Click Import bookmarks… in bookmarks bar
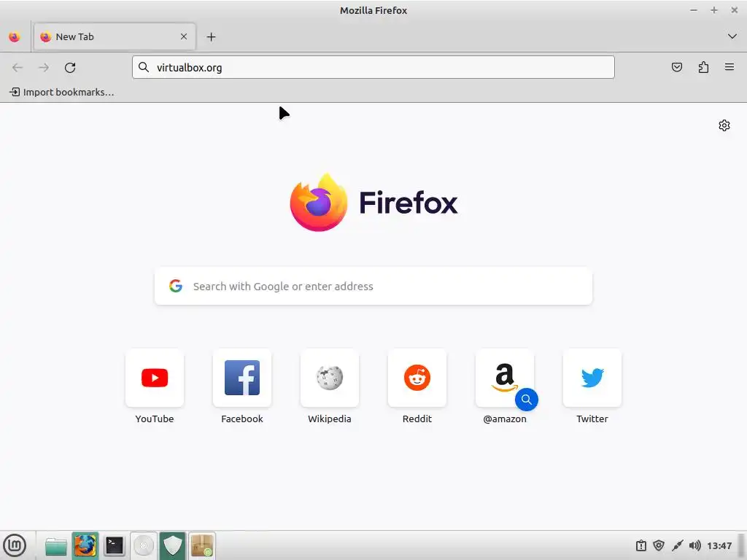Viewport: 747px width, 560px height. pos(62,92)
